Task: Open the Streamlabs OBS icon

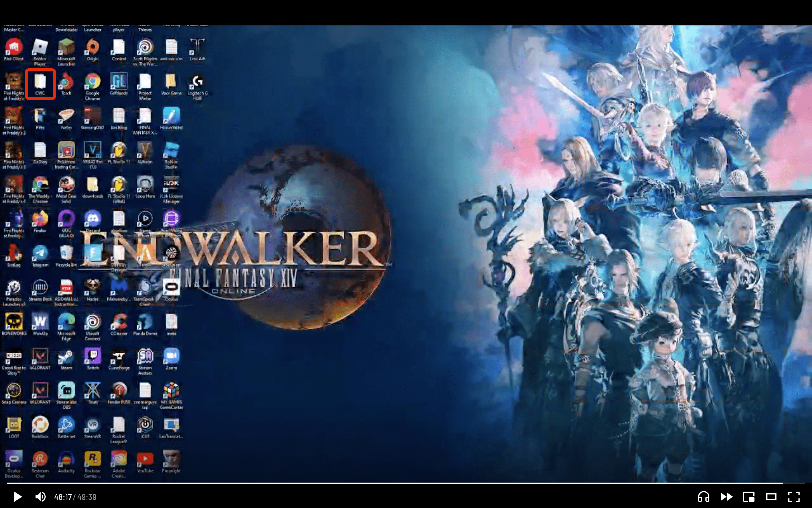Action: click(67, 396)
